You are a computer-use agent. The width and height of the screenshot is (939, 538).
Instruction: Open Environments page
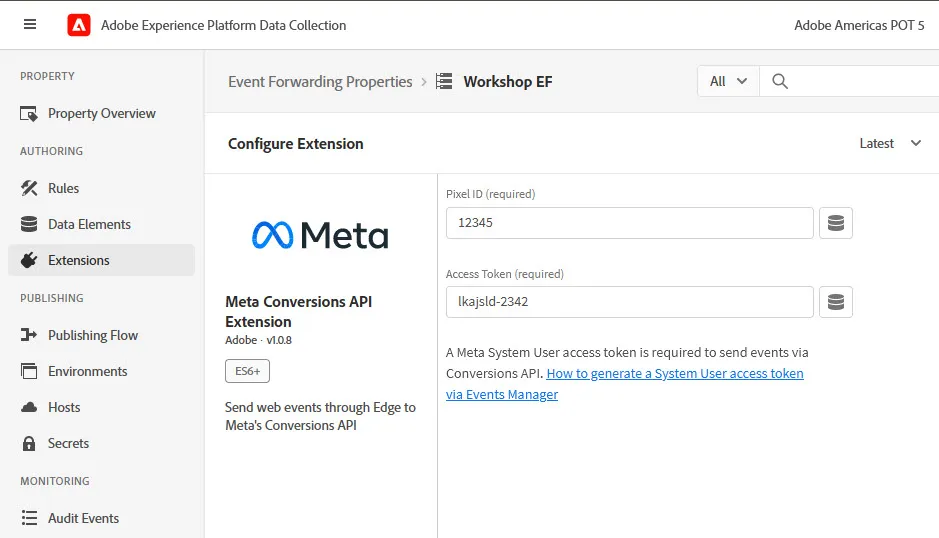[x=101, y=371]
